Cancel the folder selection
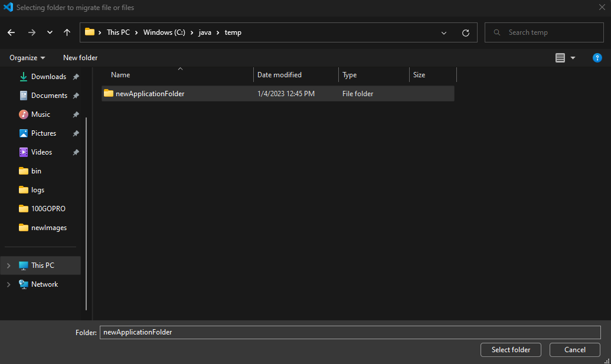Image resolution: width=611 pixels, height=364 pixels. pos(574,349)
